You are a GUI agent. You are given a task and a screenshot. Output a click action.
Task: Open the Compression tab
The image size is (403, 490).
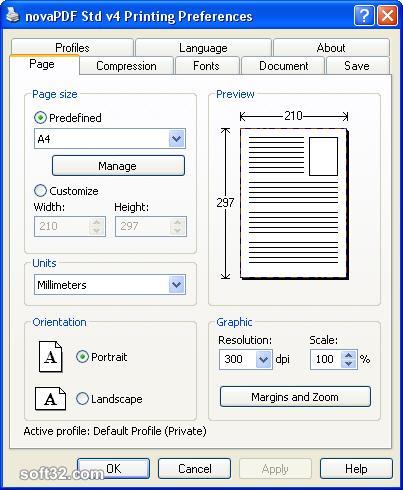coord(126,66)
